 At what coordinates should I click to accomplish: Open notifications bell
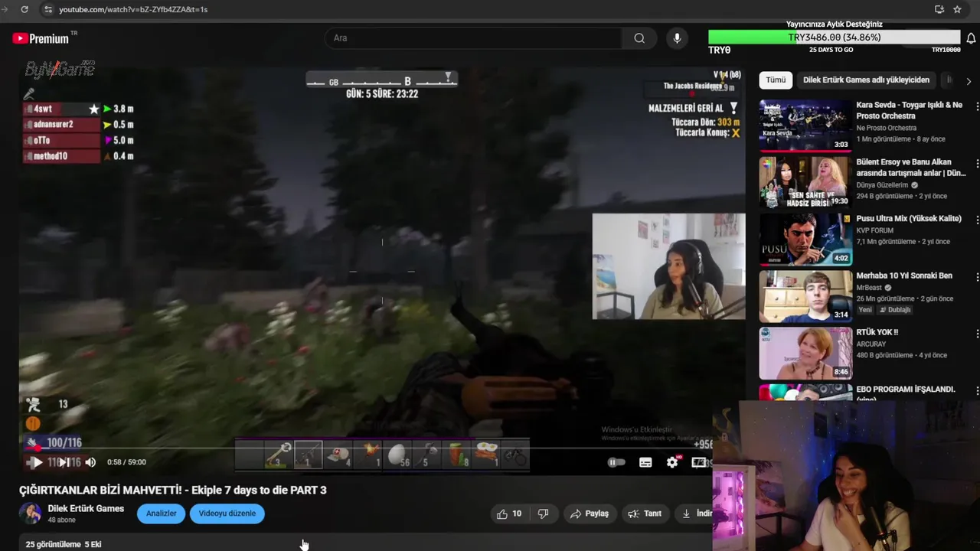[971, 38]
